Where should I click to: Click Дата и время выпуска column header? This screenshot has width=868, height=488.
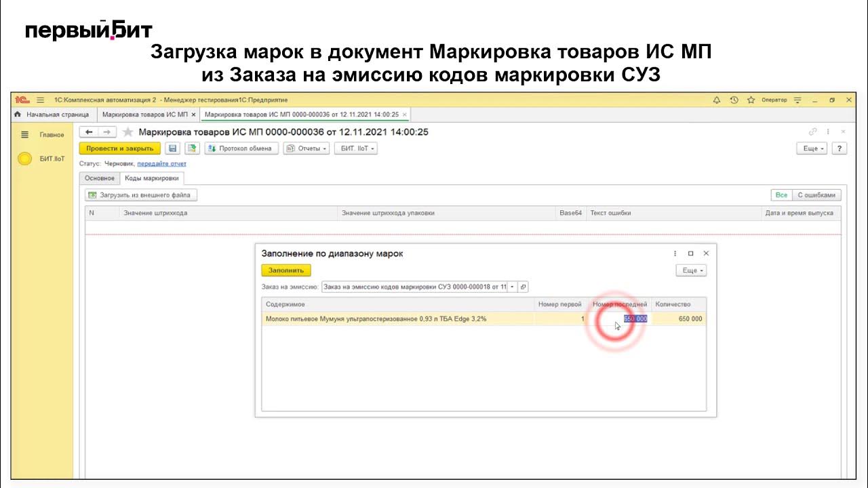800,213
